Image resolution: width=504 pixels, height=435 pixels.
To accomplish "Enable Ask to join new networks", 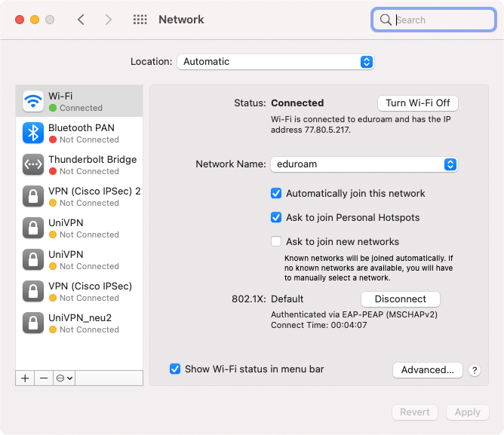I will click(x=276, y=241).
